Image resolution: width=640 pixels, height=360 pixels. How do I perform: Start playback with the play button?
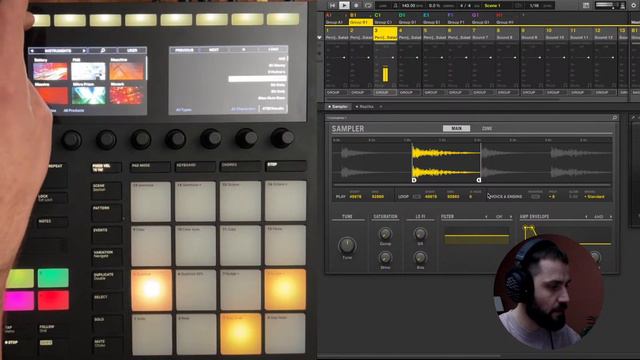pos(344,5)
